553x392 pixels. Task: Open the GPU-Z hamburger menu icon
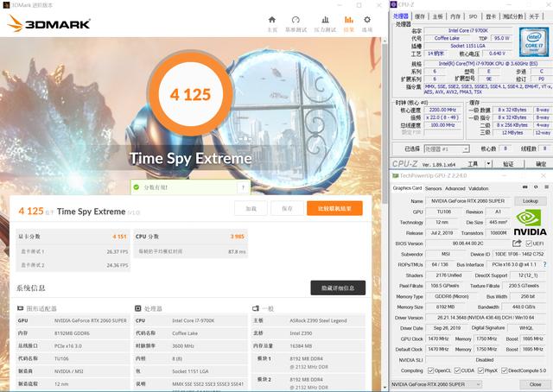(x=546, y=187)
